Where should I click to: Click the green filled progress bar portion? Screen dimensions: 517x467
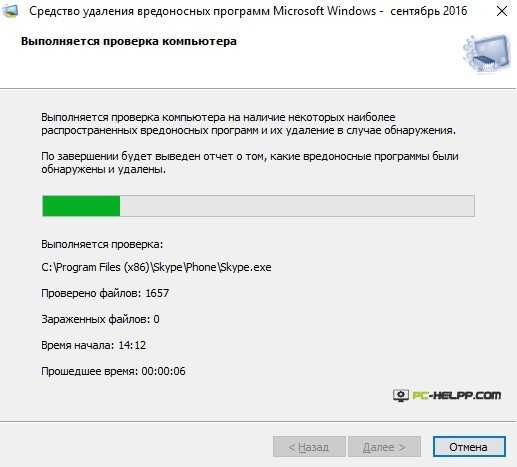tap(81, 206)
